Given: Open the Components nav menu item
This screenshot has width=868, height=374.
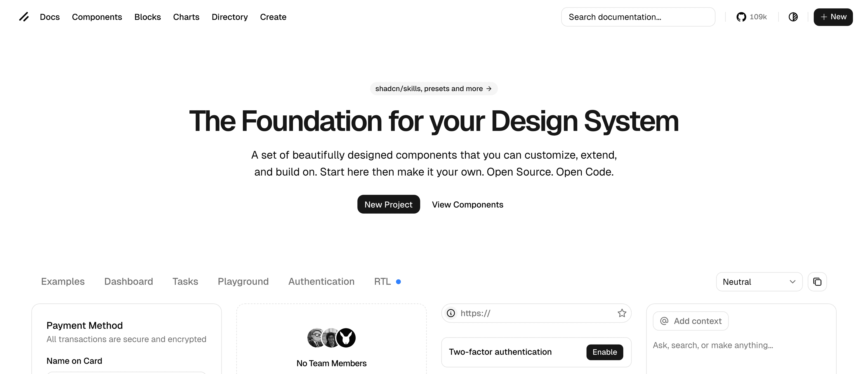Looking at the screenshot, I should tap(97, 17).
